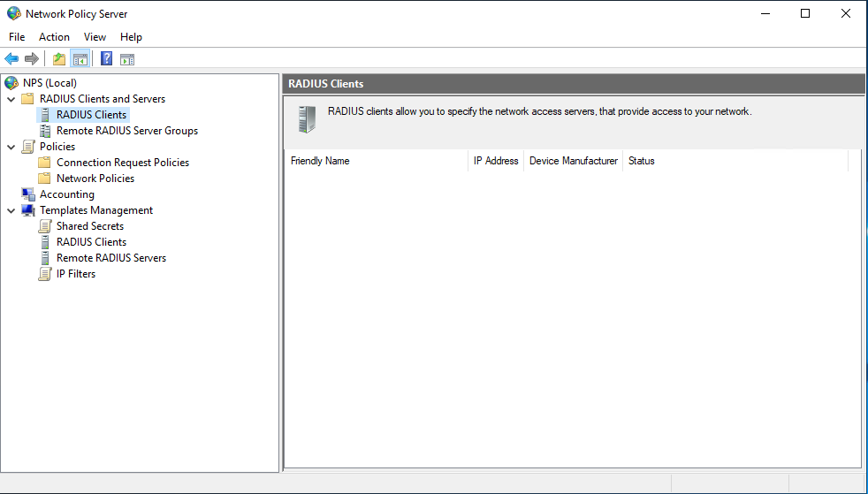This screenshot has height=494, width=868.
Task: Click Connection Request Policies folder icon
Action: click(x=44, y=163)
